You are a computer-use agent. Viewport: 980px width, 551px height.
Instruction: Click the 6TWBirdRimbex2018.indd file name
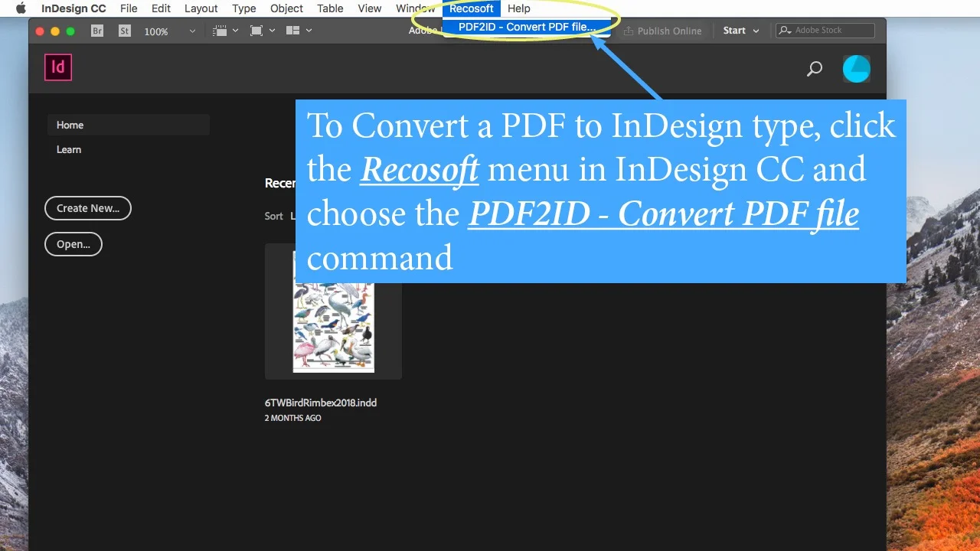(x=321, y=403)
